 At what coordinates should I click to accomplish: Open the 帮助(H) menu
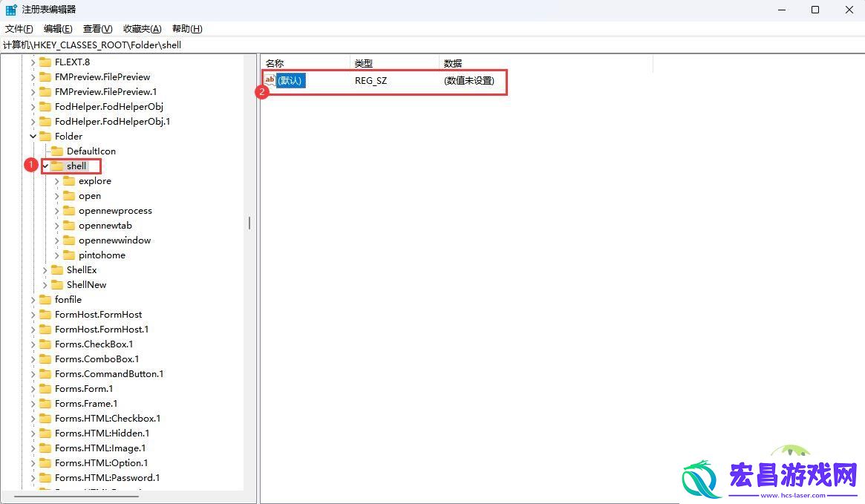(187, 29)
